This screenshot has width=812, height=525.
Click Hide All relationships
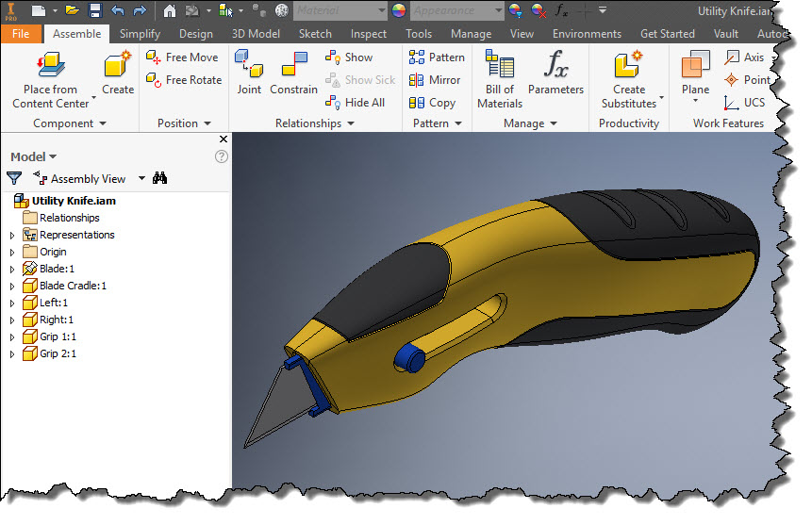[x=355, y=103]
